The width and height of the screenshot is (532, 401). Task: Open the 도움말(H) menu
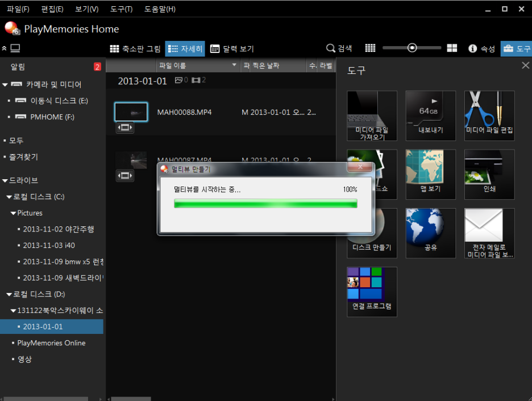[160, 9]
